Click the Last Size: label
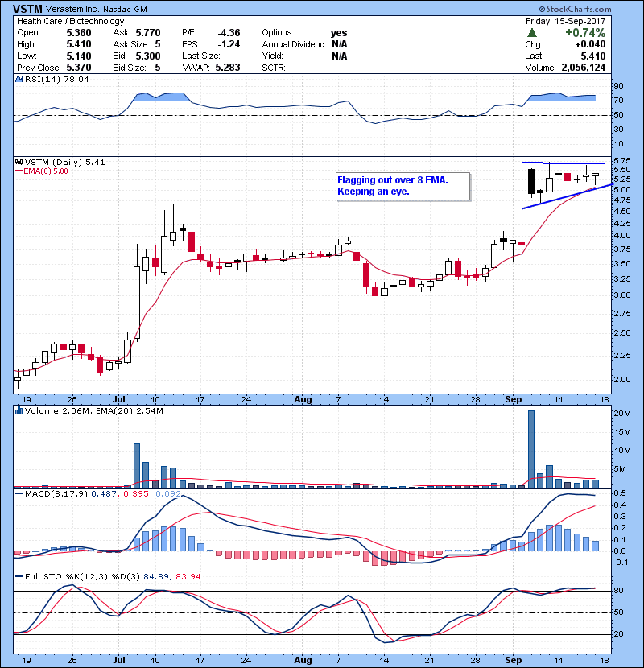This screenshot has width=644, height=668. (201, 56)
